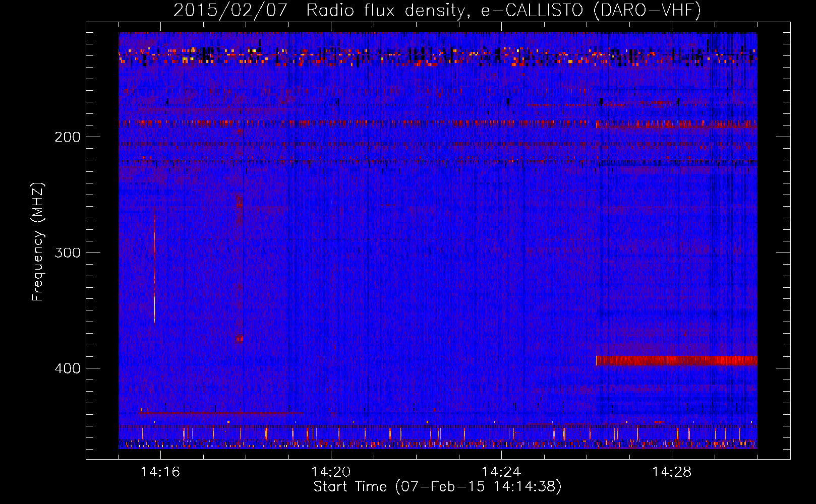Click the 14:24 time tick label
The height and width of the screenshot is (504, 816).
(x=501, y=472)
